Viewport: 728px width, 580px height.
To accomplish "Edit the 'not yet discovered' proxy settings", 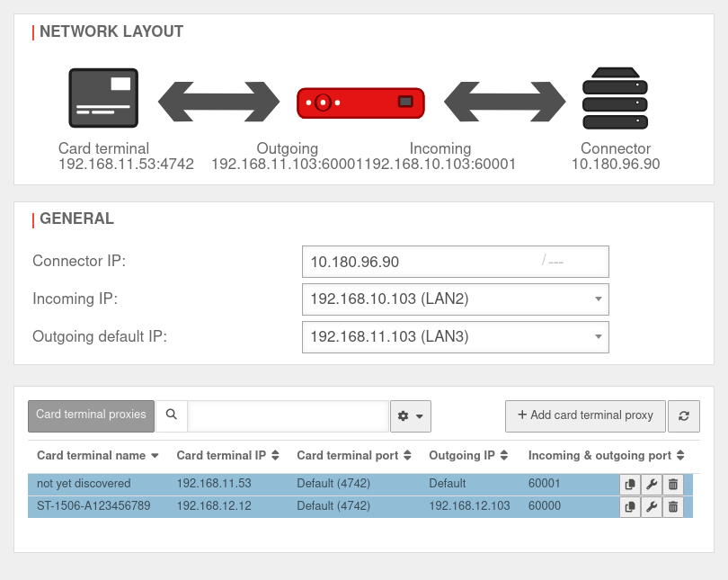I will [652, 485].
